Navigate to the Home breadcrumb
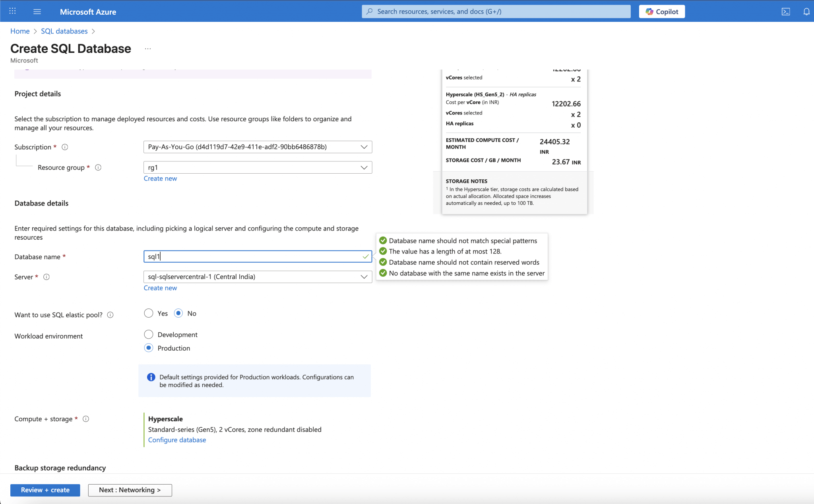 pos(20,31)
